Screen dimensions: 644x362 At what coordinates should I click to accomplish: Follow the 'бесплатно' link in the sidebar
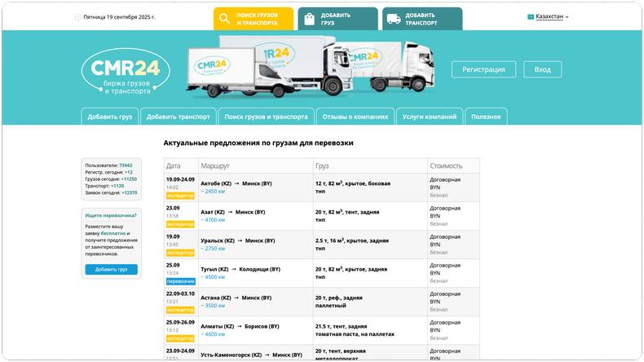pos(112,232)
